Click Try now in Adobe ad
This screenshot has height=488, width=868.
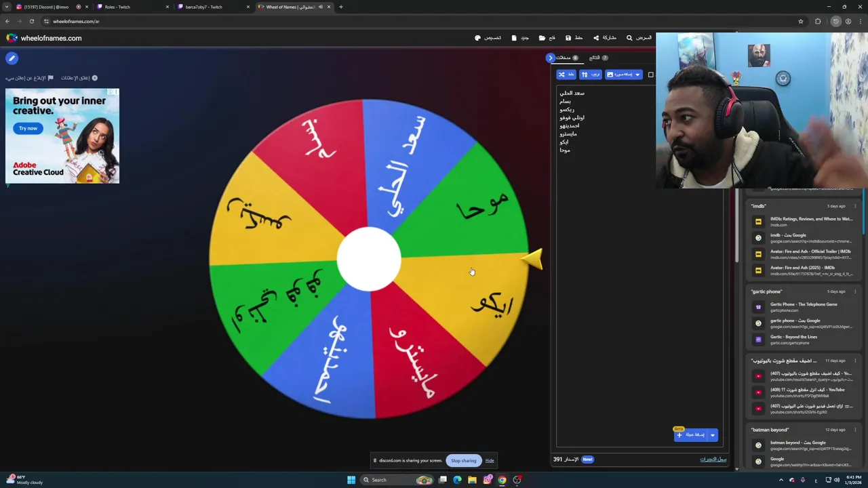click(x=28, y=128)
